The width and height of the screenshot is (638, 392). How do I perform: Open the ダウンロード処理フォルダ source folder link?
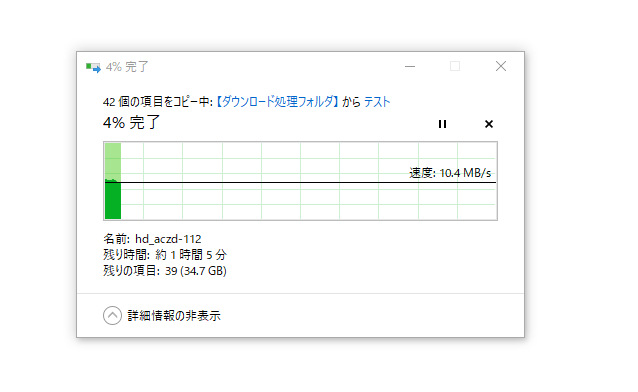click(277, 102)
